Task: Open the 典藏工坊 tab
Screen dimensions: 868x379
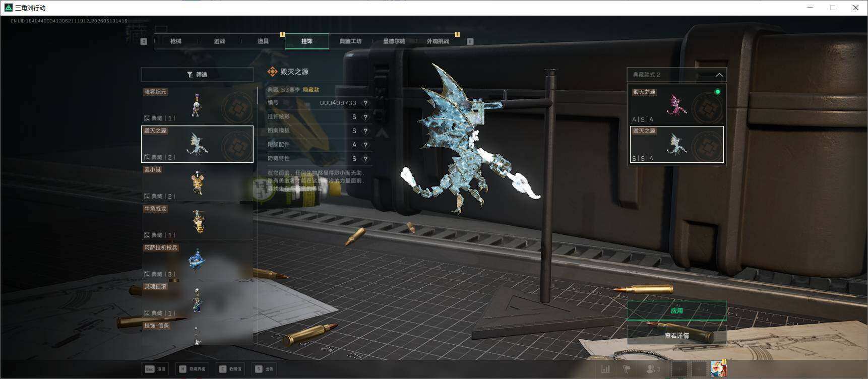Action: coord(350,41)
